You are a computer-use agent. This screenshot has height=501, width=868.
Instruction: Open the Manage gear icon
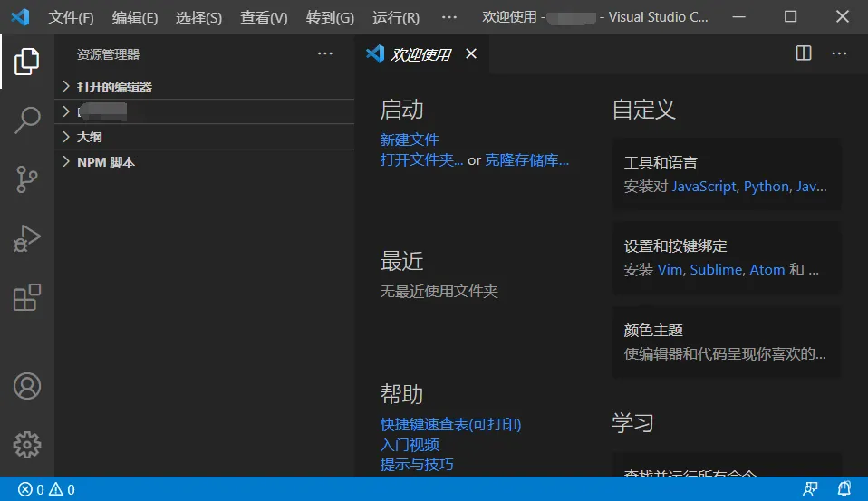[x=26, y=445]
